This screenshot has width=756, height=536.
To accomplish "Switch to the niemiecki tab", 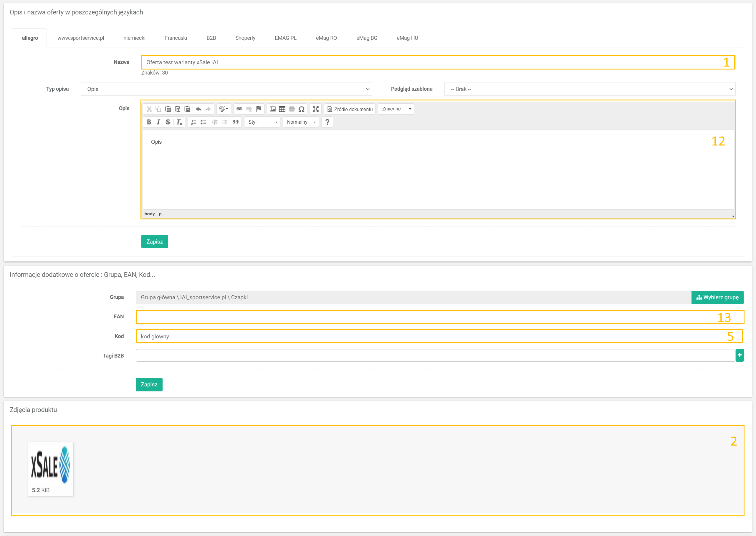I will (x=134, y=38).
